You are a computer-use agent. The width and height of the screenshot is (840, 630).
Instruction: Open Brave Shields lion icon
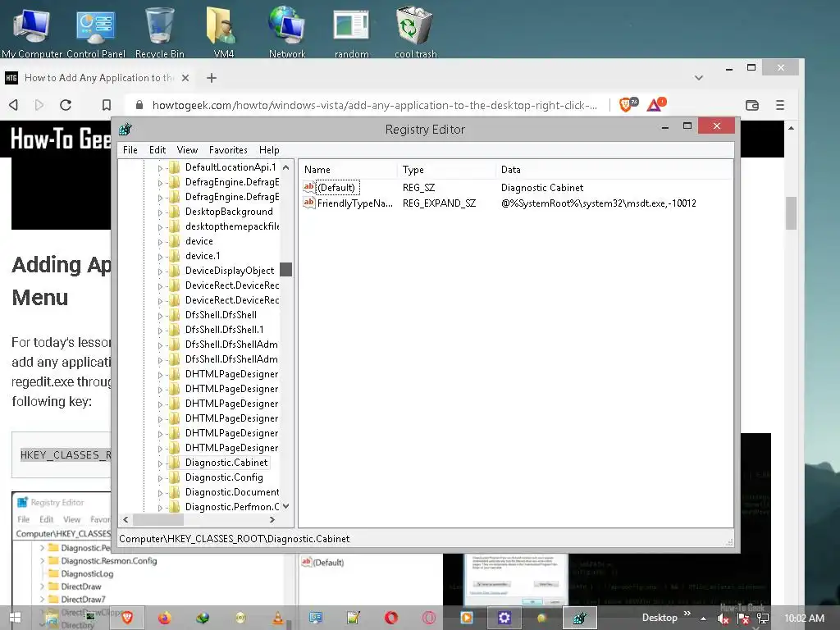click(x=628, y=104)
